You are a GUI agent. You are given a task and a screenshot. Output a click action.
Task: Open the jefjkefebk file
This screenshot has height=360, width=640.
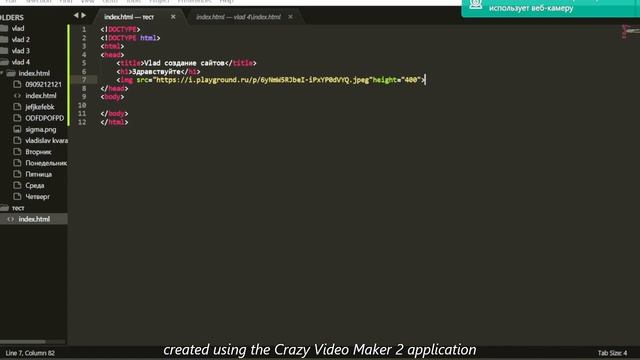coord(40,107)
